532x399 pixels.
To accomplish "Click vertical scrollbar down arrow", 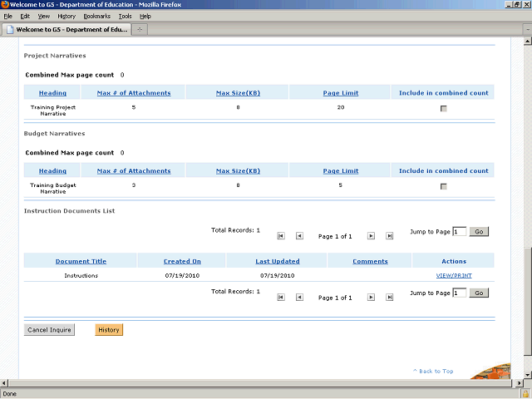I will point(528,375).
